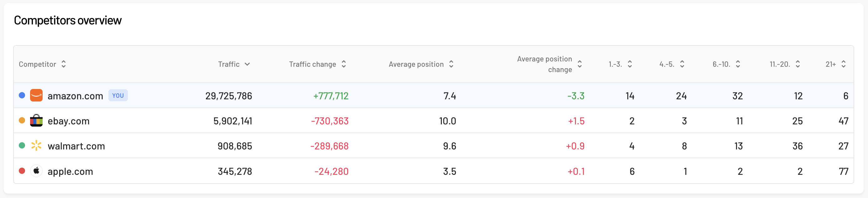868x198 pixels.
Task: Open the apple.com competitor name
Action: click(x=70, y=171)
